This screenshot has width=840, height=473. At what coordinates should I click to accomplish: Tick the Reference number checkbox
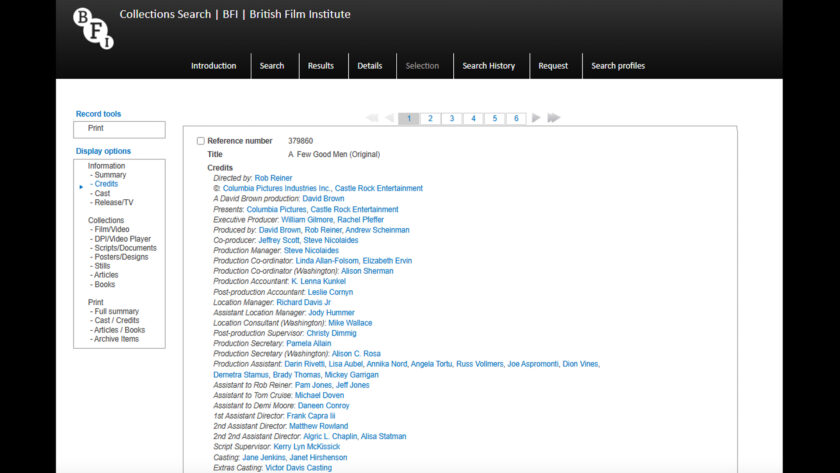[200, 141]
